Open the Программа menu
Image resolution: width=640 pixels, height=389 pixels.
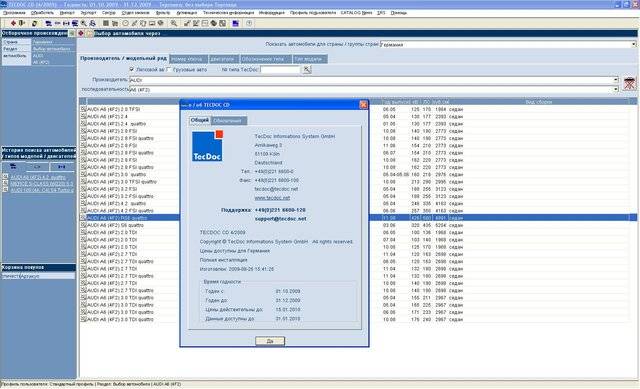[x=14, y=13]
